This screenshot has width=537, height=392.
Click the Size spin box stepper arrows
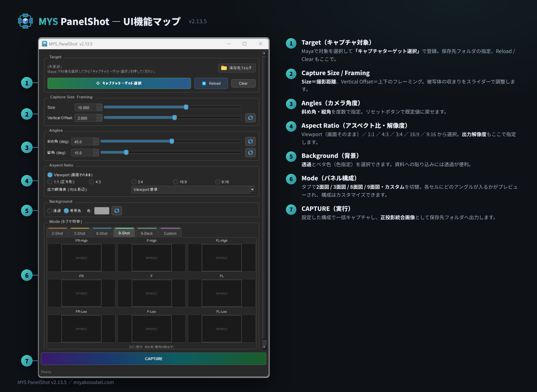click(x=99, y=108)
